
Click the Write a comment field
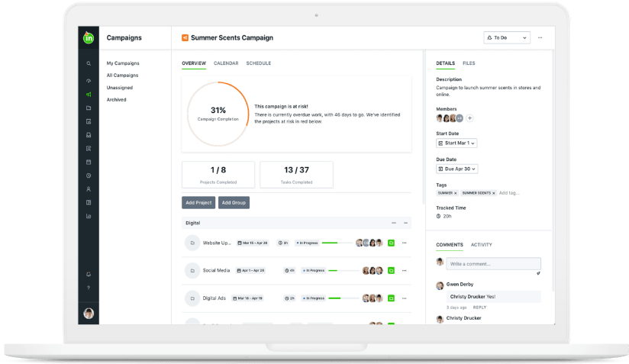click(x=493, y=264)
